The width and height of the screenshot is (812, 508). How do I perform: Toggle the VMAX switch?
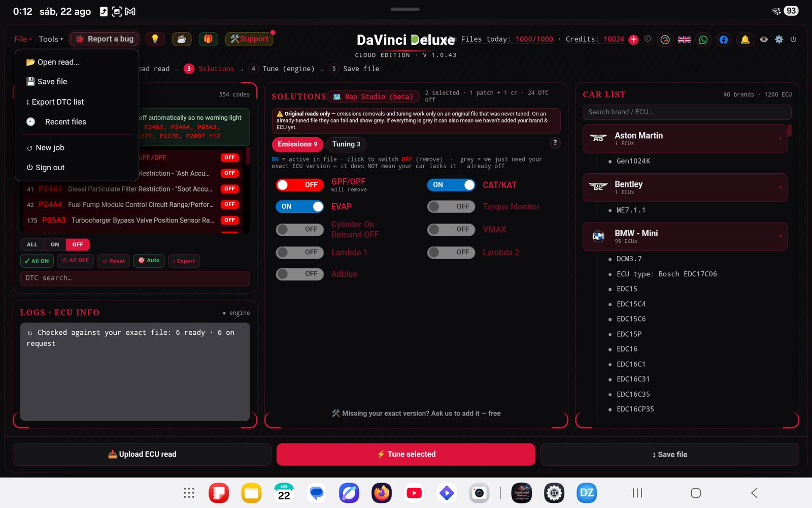tap(451, 230)
